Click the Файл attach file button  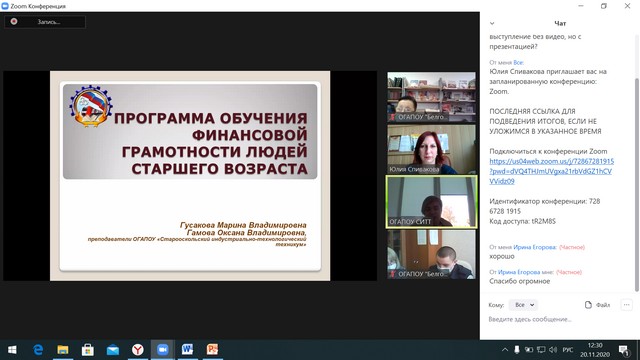pos(598,305)
